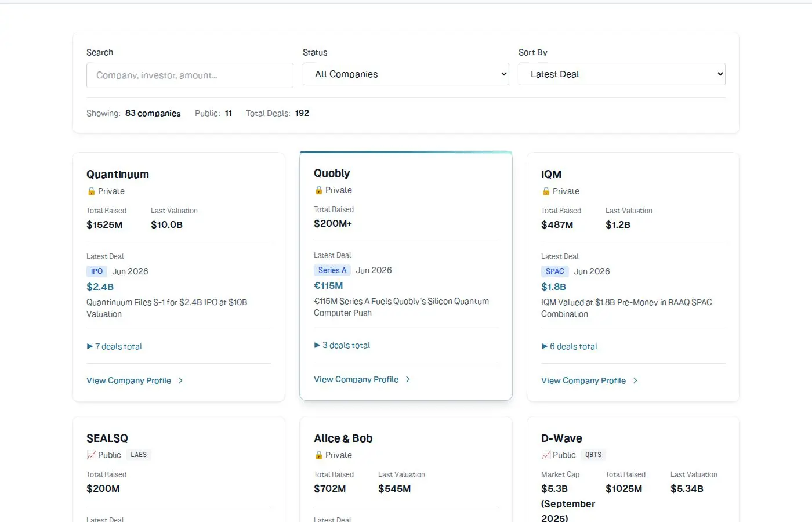Click the lock icon under IQM
This screenshot has width=812, height=522.
point(546,191)
